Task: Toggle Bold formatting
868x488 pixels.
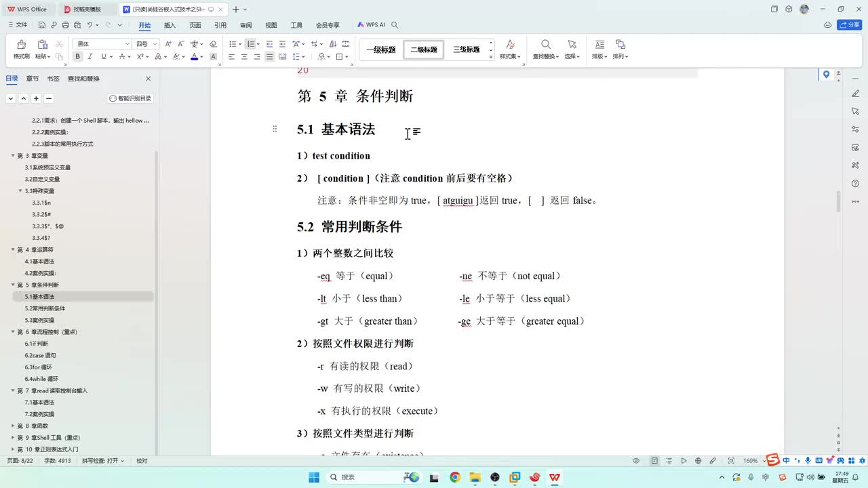Action: pyautogui.click(x=78, y=57)
